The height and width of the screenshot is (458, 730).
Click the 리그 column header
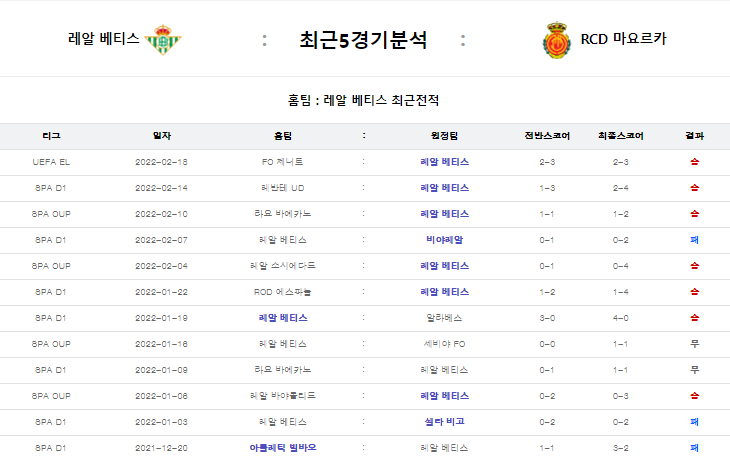[51, 135]
